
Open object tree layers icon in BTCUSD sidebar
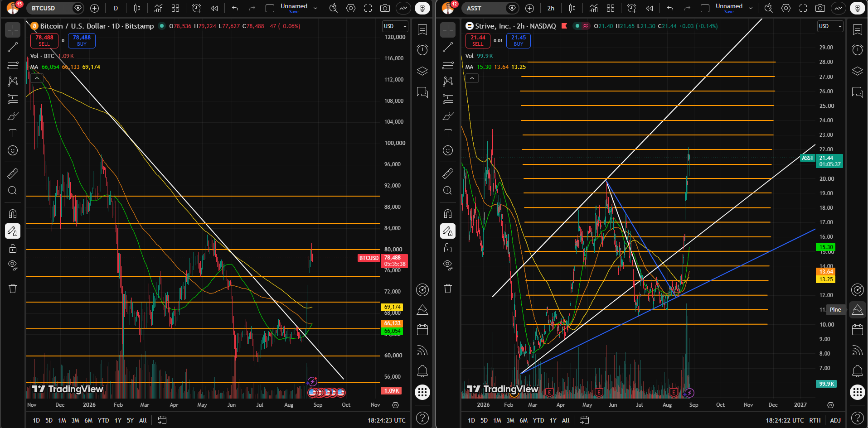422,71
